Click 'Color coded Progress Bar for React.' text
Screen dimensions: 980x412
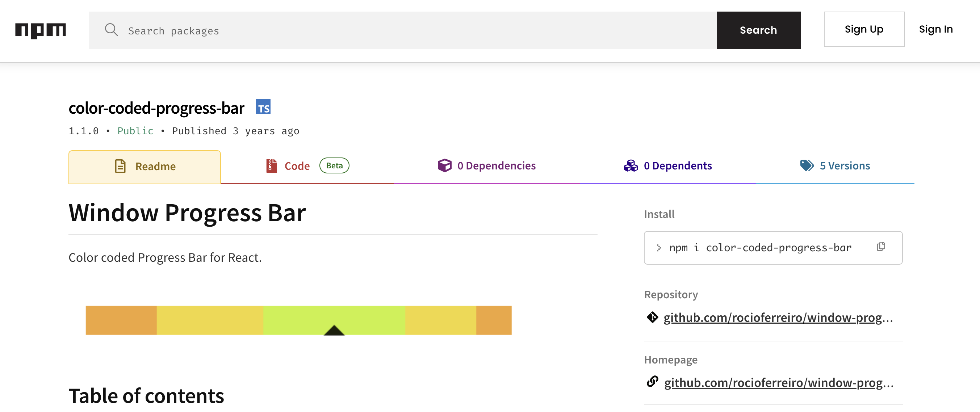point(165,257)
